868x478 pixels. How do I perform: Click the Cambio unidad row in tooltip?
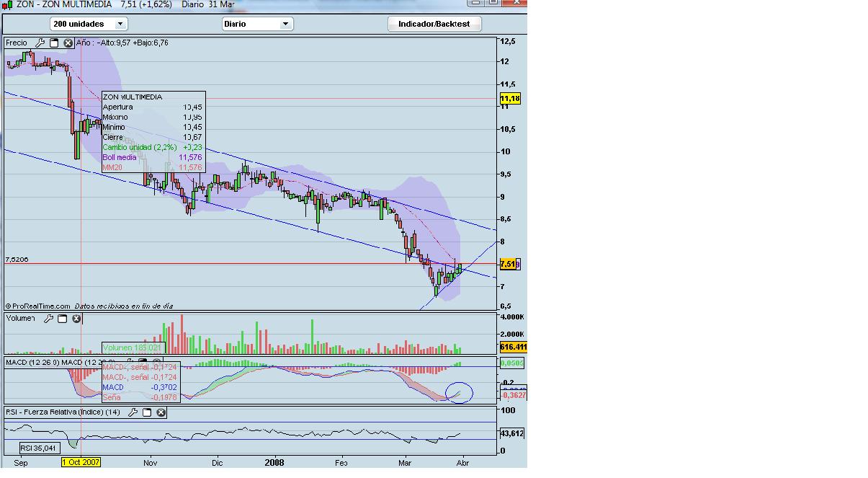(153, 147)
